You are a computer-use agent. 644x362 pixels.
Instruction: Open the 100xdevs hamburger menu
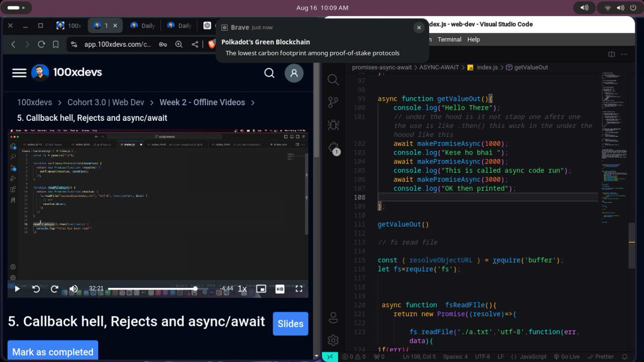click(19, 73)
